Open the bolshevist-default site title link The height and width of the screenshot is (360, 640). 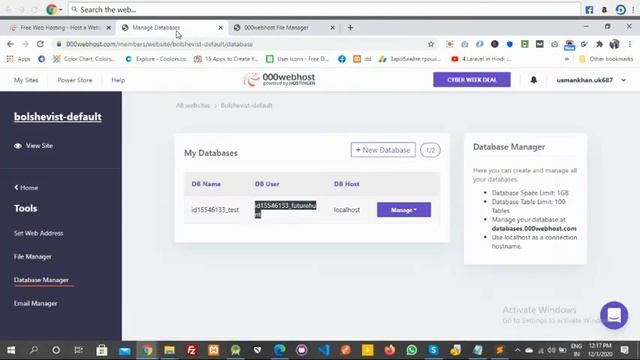pyautogui.click(x=58, y=117)
